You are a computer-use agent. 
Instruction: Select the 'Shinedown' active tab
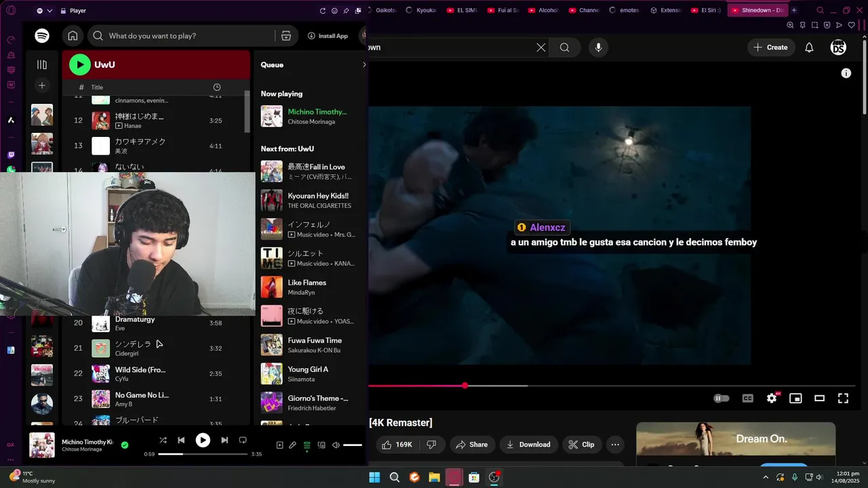coord(757,11)
